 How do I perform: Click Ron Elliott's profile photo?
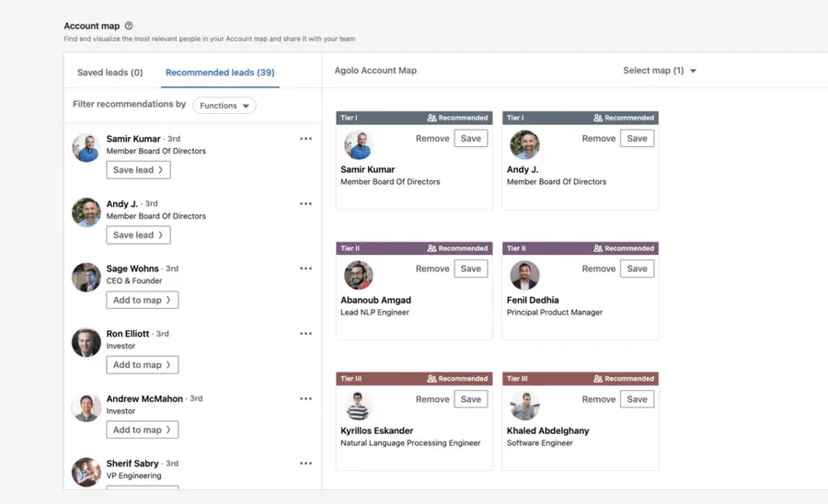86,342
